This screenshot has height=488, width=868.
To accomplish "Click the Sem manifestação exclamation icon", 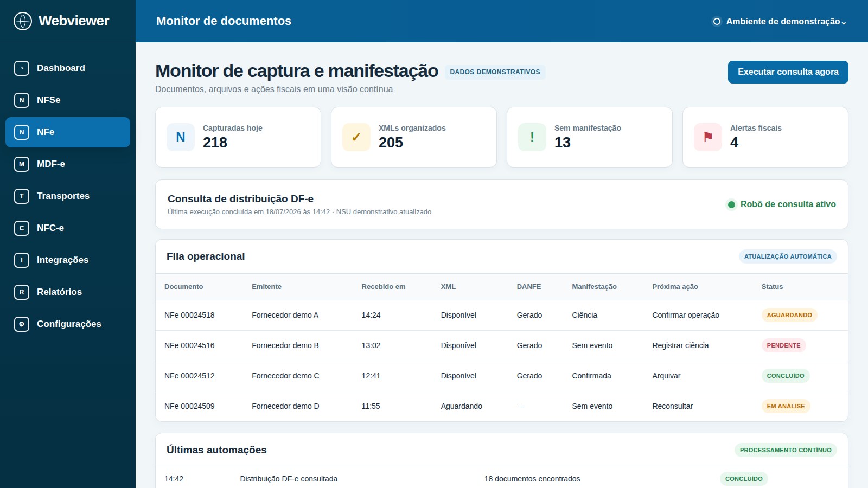I will click(532, 137).
